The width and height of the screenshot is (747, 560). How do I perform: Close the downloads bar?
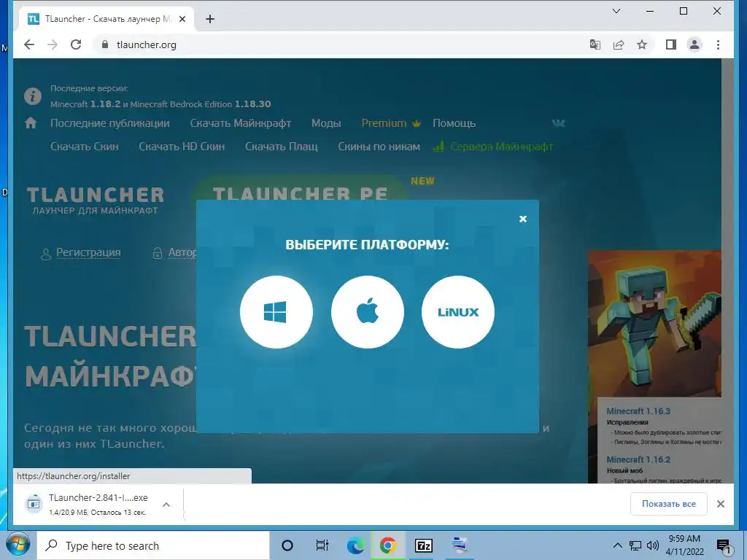click(x=721, y=504)
